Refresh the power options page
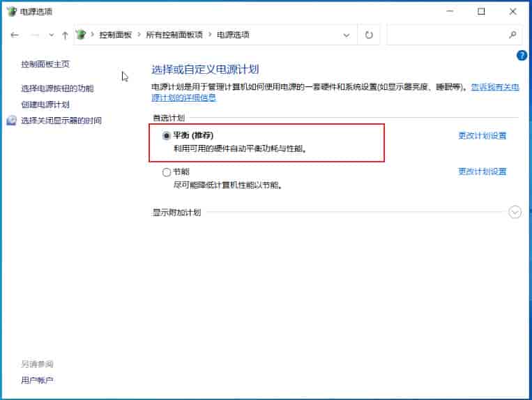This screenshot has height=400, width=532. 369,35
